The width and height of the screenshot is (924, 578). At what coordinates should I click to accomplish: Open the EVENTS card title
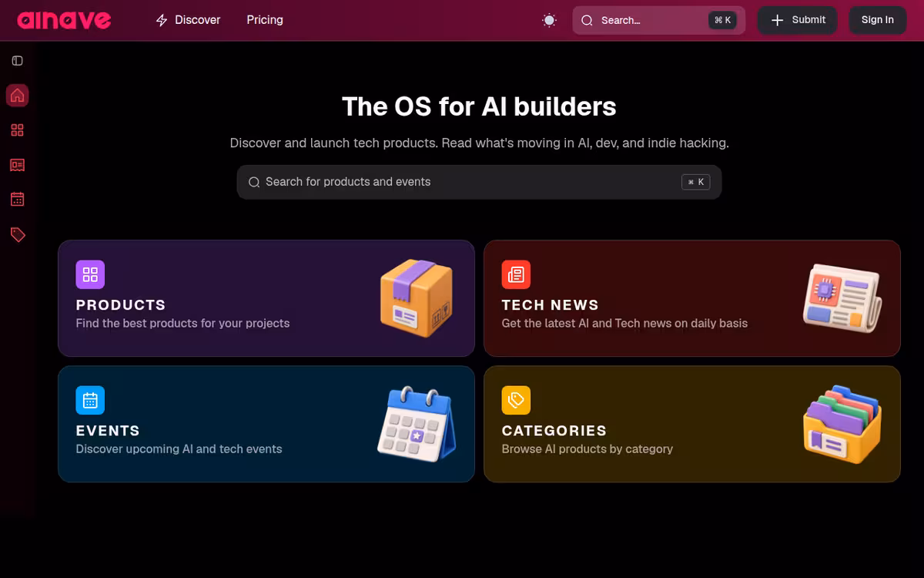click(108, 430)
